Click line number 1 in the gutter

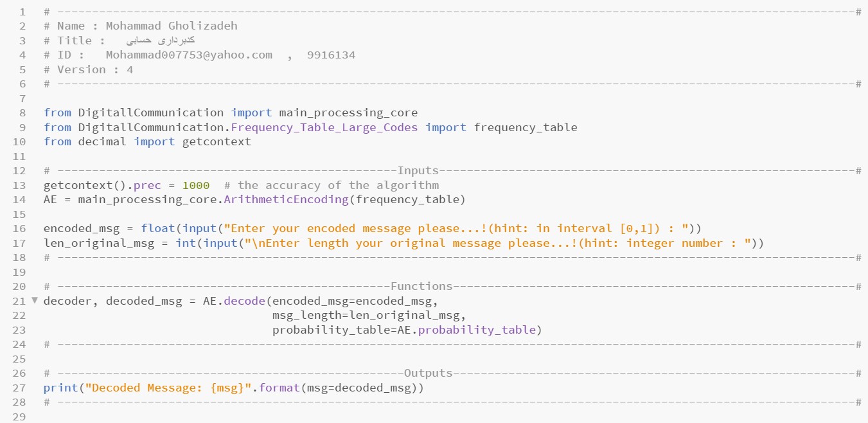(22, 12)
